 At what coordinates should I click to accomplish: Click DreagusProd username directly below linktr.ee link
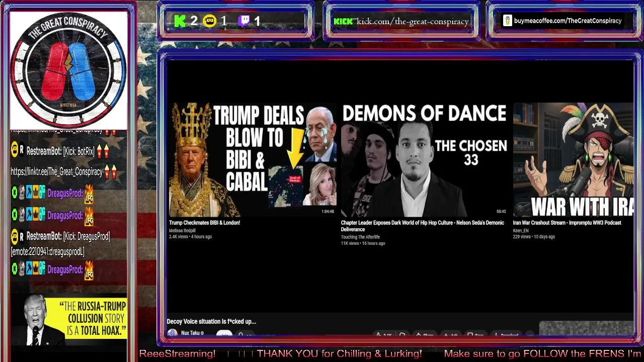(x=65, y=194)
